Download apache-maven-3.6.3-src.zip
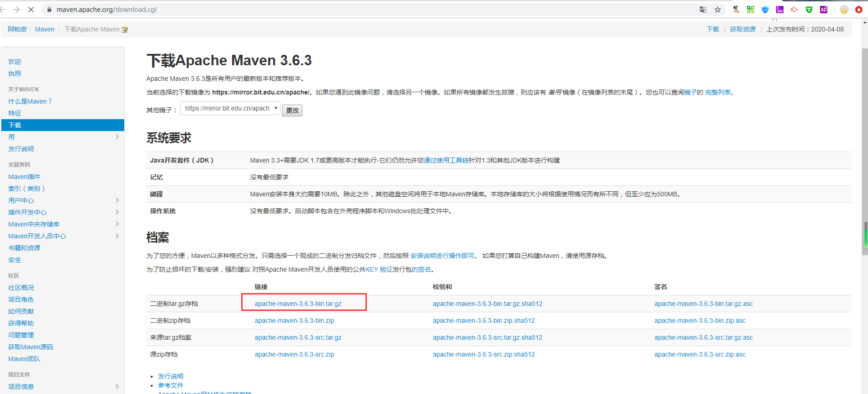The width and height of the screenshot is (868, 394). (x=294, y=354)
